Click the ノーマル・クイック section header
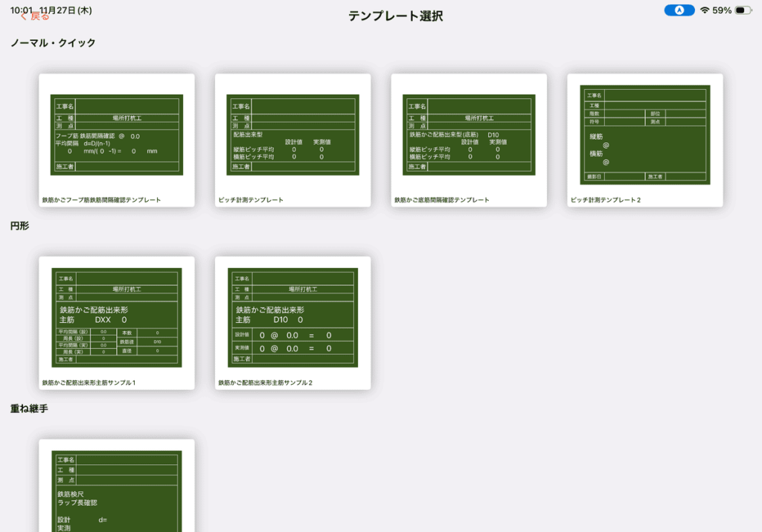 (x=53, y=43)
